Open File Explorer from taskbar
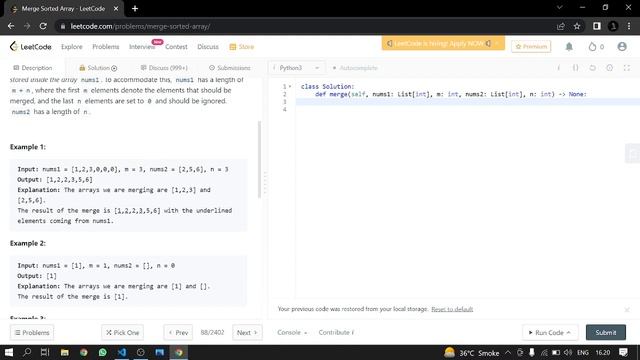Viewport: 640px width, 360px height. pyautogui.click(x=64, y=352)
